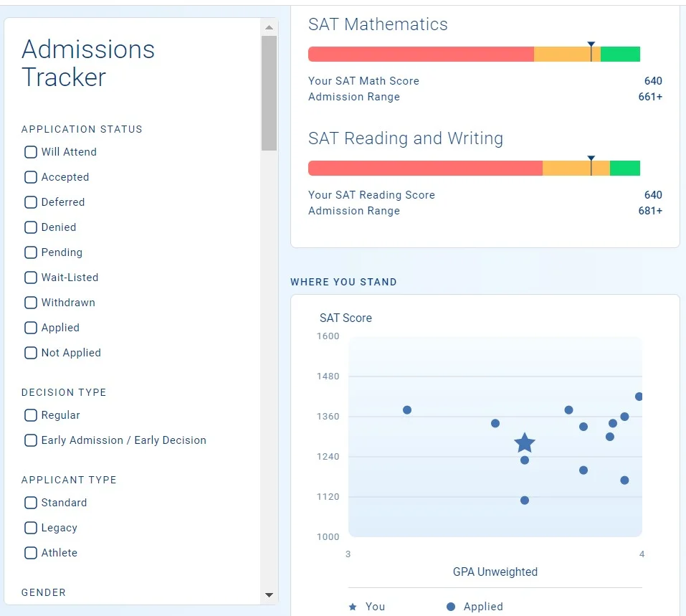Click the green segment of Reading and Writing bar
The height and width of the screenshot is (616, 686).
(x=625, y=168)
